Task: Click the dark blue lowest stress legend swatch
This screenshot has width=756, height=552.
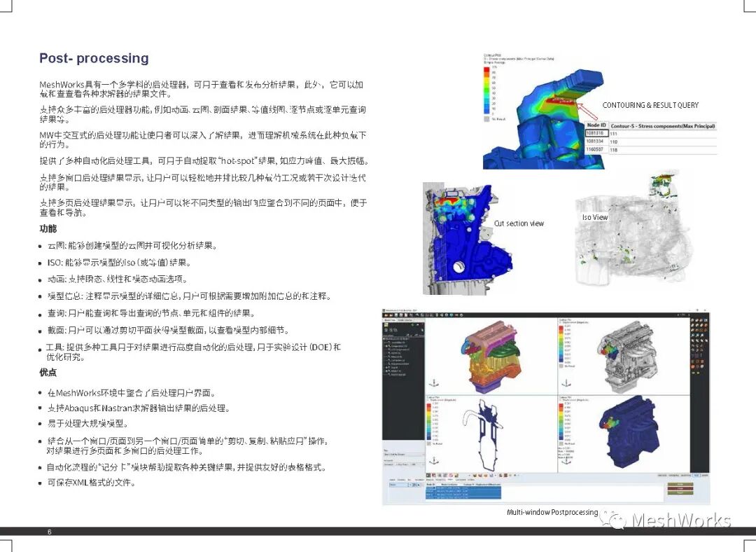Action: point(486,110)
